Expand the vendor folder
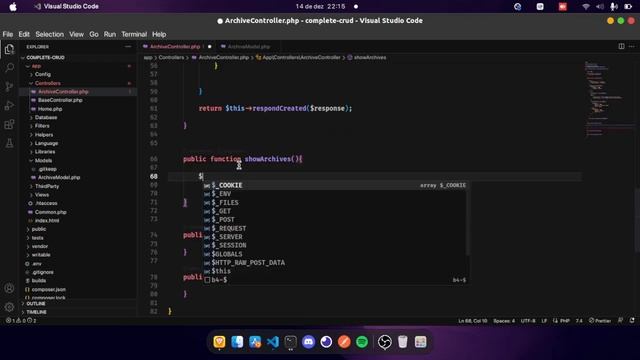640x360 pixels. coord(39,247)
